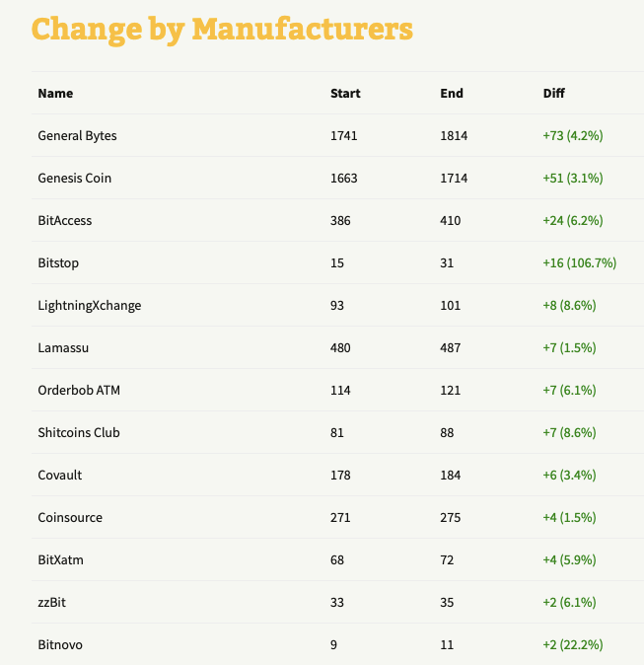Screen dimensions: 644x665
Task: Open the General Bytes manufacturer entry
Action: (77, 136)
